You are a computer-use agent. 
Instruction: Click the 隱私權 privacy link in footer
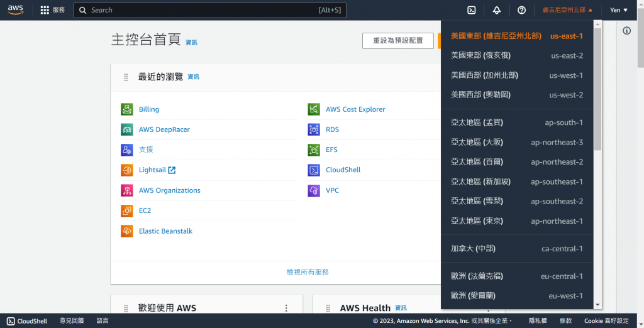click(x=538, y=321)
